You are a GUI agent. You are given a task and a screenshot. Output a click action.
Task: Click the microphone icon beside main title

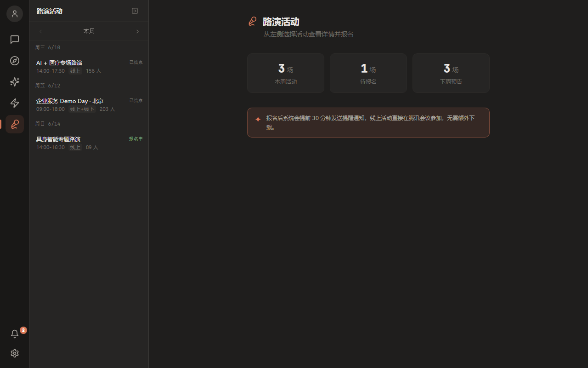point(252,21)
